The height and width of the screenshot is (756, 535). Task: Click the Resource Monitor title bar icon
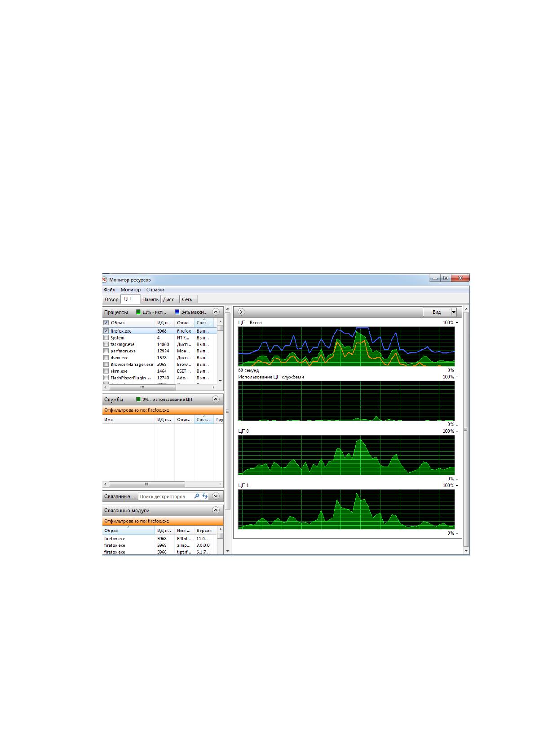pyautogui.click(x=105, y=279)
